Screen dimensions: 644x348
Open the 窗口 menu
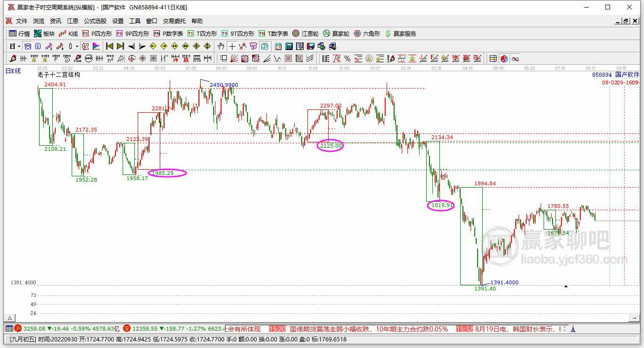(x=152, y=21)
